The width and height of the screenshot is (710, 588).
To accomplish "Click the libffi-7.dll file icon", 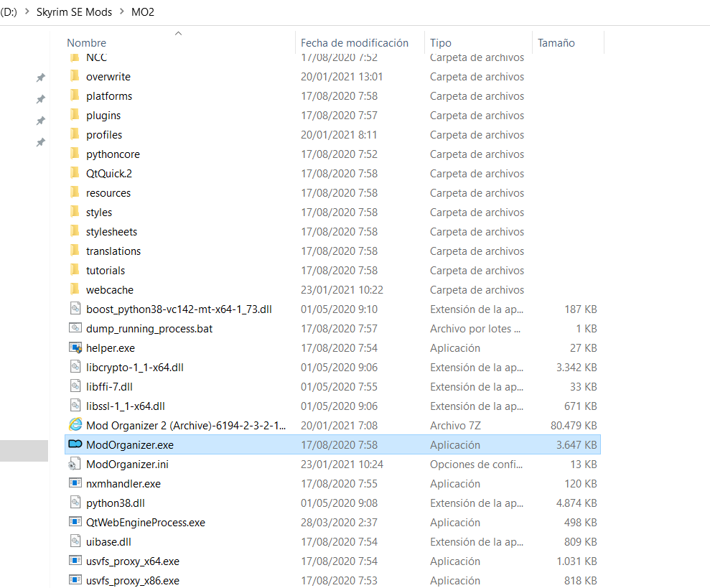I will click(75, 386).
